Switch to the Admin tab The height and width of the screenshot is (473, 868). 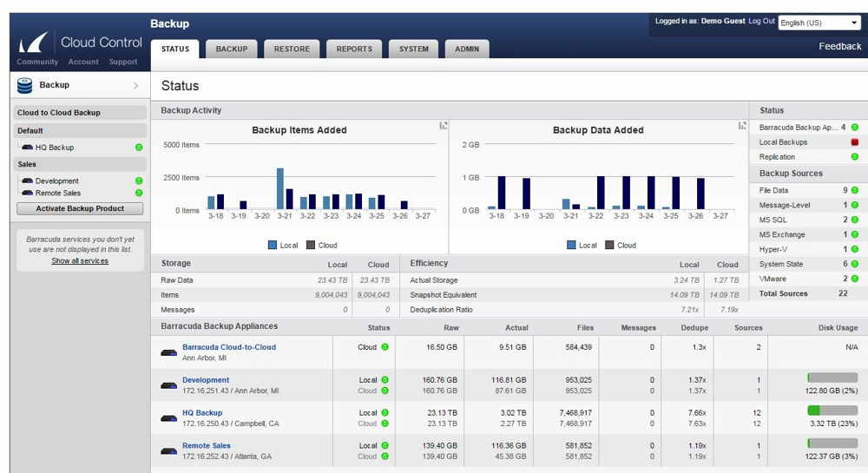pyautogui.click(x=467, y=49)
